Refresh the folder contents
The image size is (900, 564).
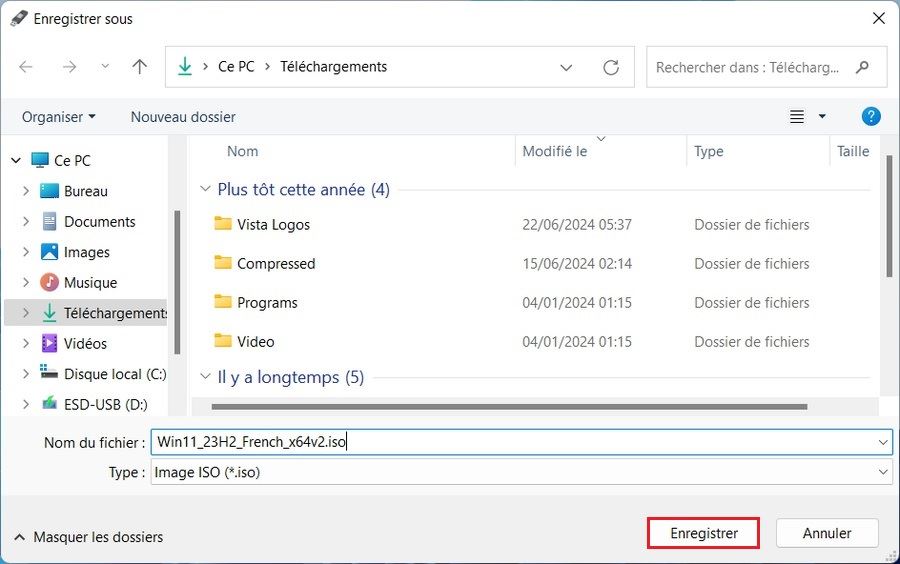coord(611,68)
